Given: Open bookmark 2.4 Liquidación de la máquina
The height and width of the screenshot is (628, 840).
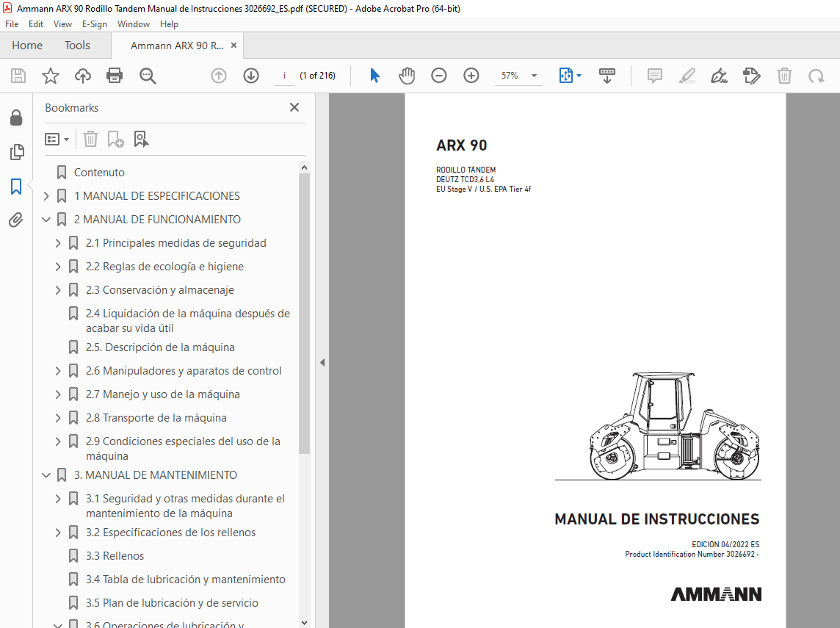Looking at the screenshot, I should [187, 321].
